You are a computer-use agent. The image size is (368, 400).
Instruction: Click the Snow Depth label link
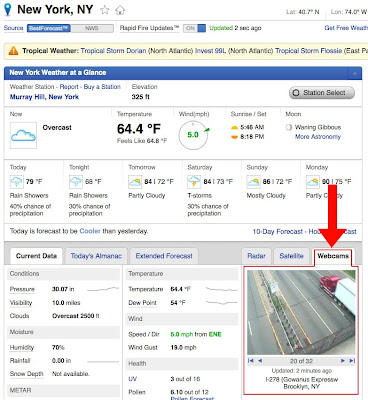pyautogui.click(x=27, y=374)
